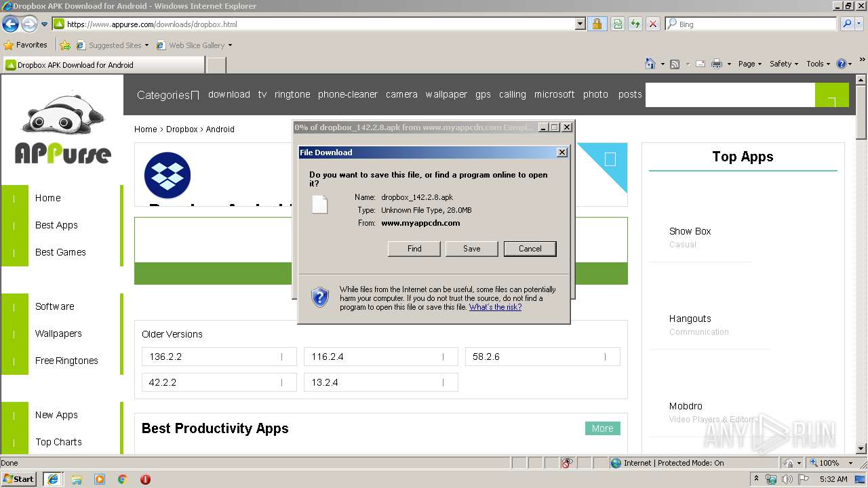The image size is (868, 488).
Task: Click the Chrome taskbar icon
Action: tap(123, 479)
